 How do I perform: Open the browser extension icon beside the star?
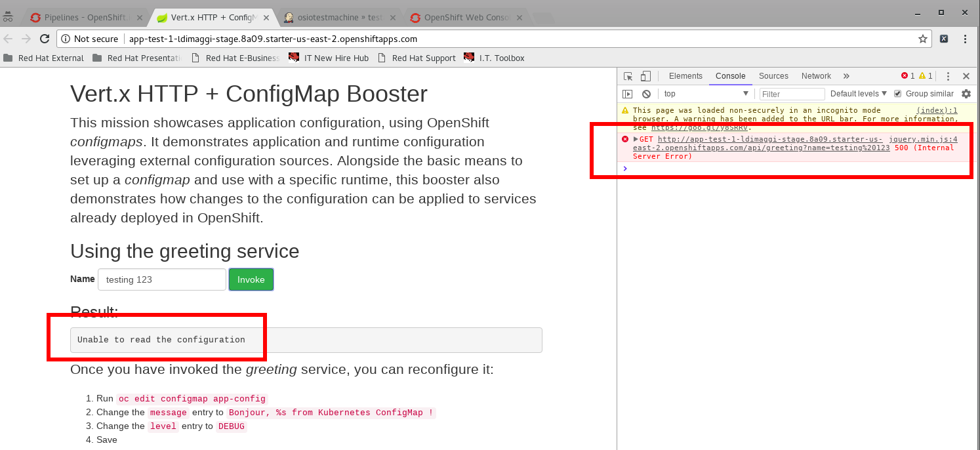[x=944, y=39]
